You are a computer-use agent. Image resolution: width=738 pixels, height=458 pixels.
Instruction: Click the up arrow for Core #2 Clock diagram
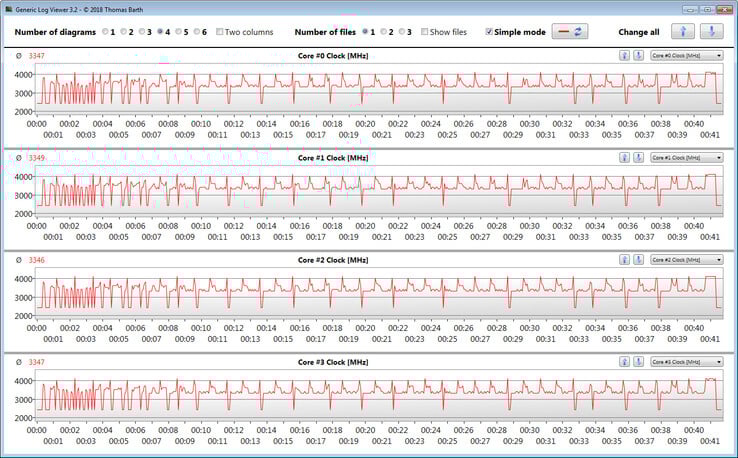pos(624,260)
